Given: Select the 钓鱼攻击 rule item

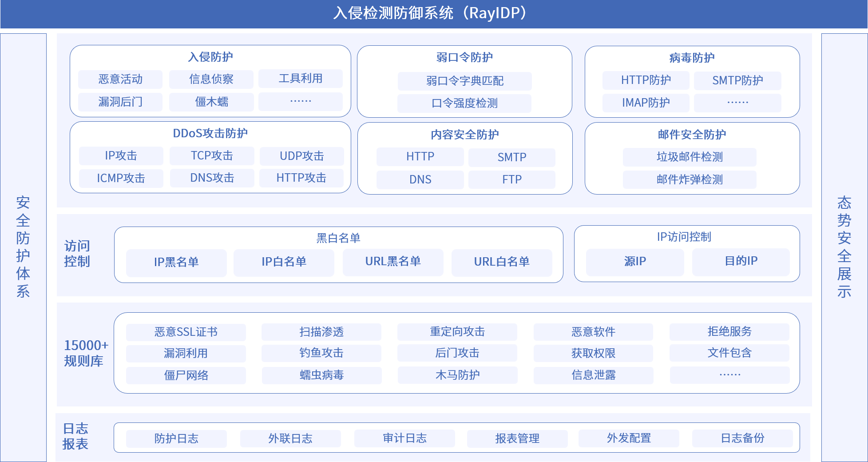Looking at the screenshot, I should [x=321, y=353].
